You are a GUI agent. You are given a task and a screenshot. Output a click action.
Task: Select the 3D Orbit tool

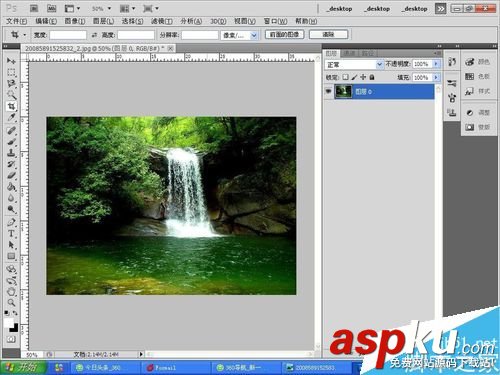[x=11, y=280]
